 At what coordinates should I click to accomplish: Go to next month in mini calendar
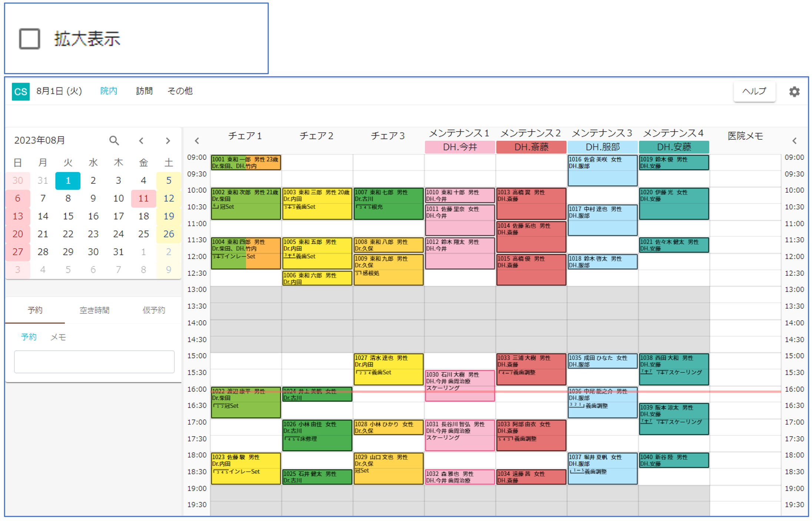tap(168, 140)
